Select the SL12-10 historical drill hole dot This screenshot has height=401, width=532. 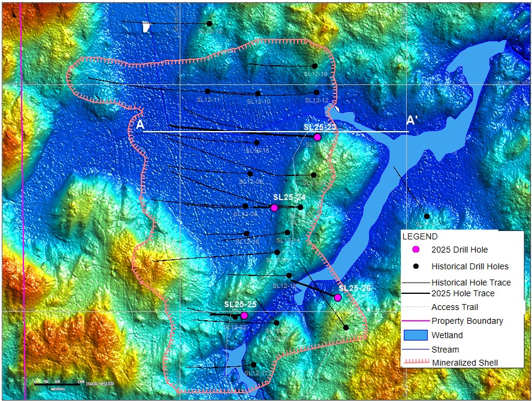click(x=258, y=93)
